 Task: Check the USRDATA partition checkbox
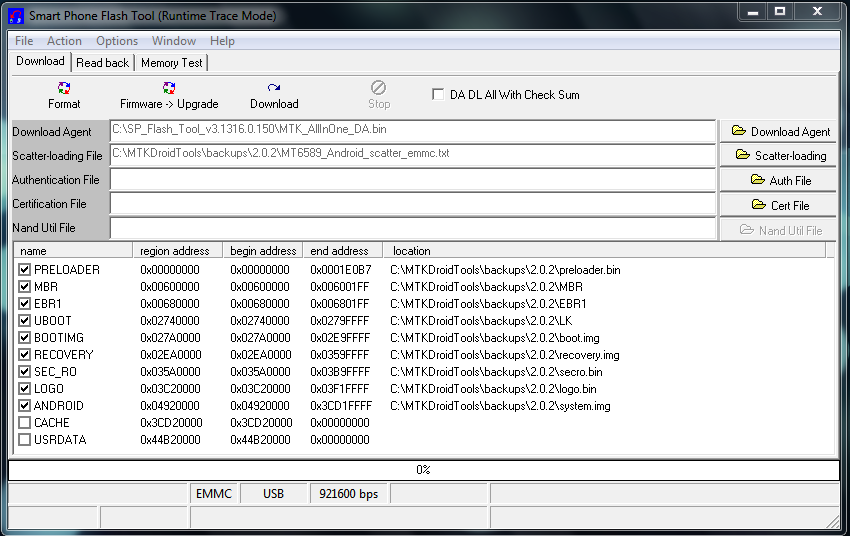pos(25,440)
